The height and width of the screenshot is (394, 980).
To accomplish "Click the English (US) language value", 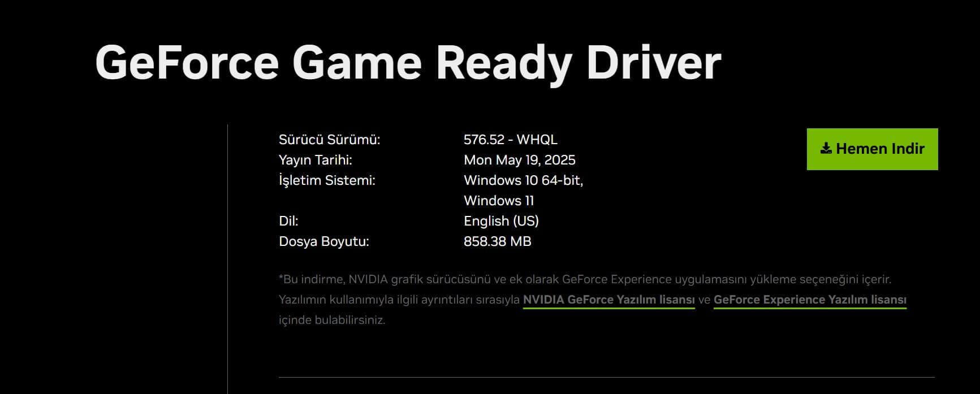I will coord(501,221).
